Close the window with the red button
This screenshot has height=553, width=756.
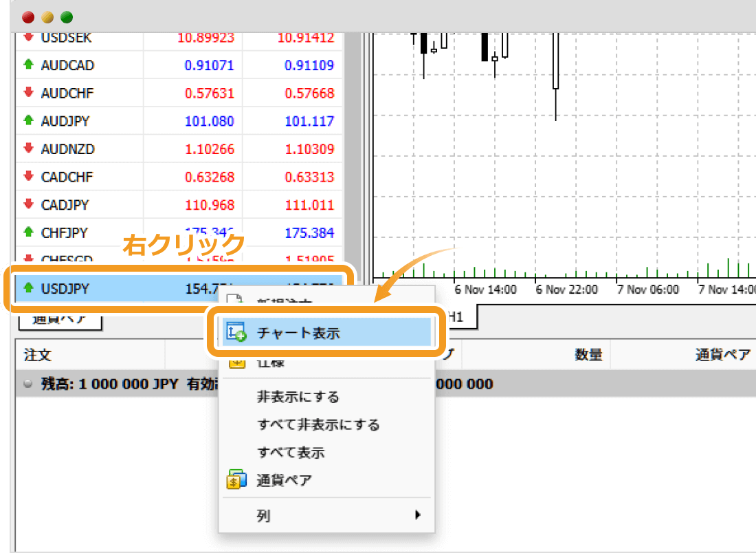[28, 17]
